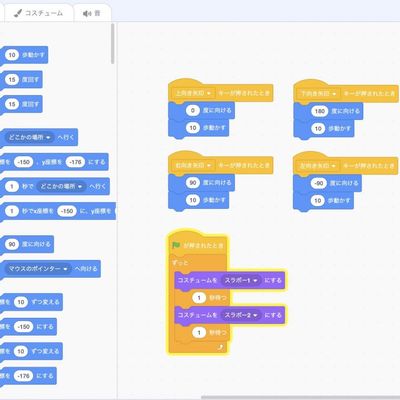Click the workspace horizontal scrollbar at bottom
This screenshot has width=400, height=400.
(300, 397)
